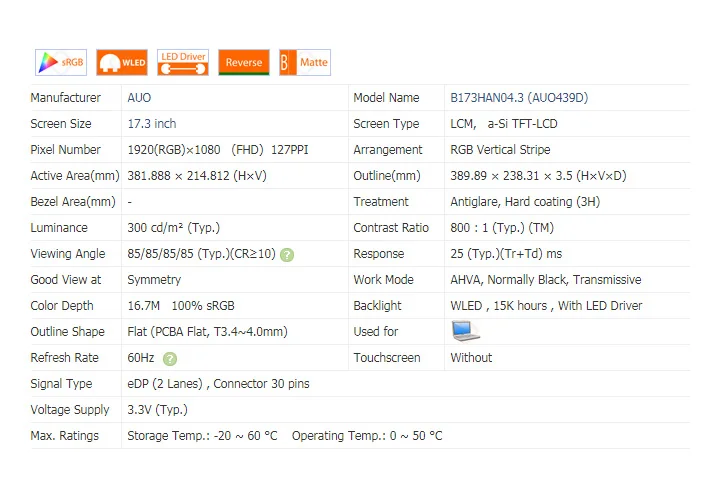Select the Outline(mm) label
Image resolution: width=714 pixels, height=491 pixels.
pos(387,176)
